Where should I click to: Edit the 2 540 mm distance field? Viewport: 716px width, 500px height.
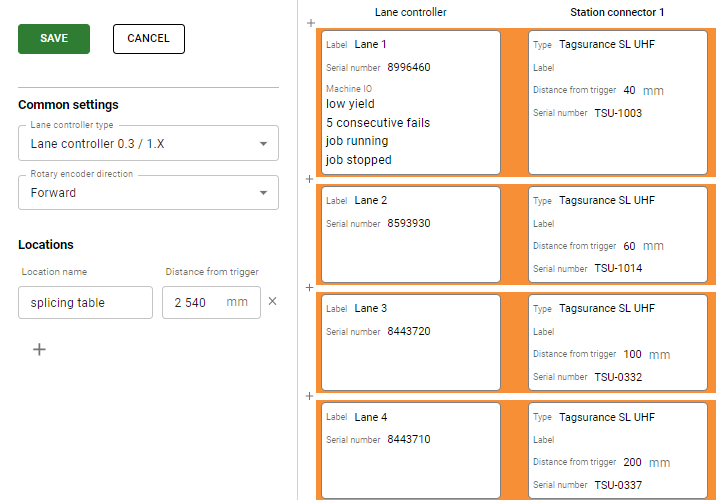(x=211, y=302)
